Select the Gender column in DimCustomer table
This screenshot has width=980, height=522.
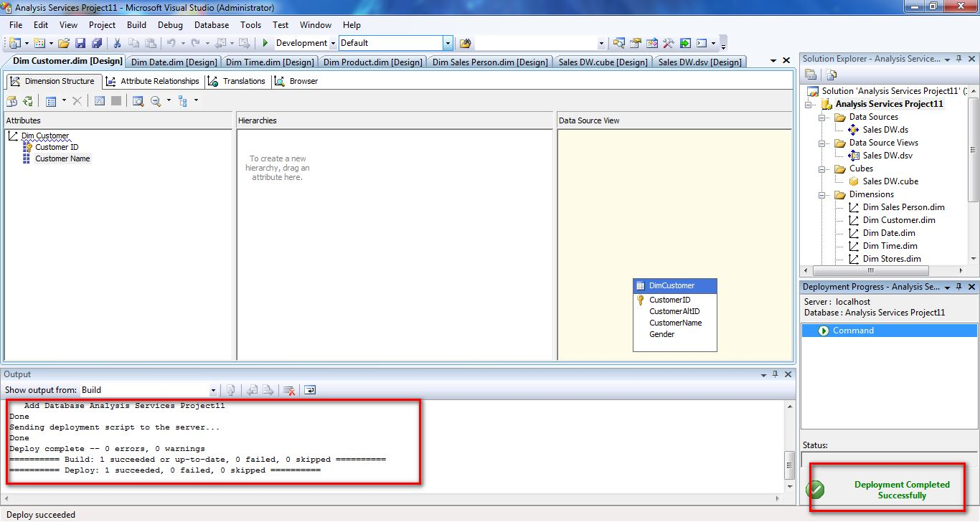(661, 334)
